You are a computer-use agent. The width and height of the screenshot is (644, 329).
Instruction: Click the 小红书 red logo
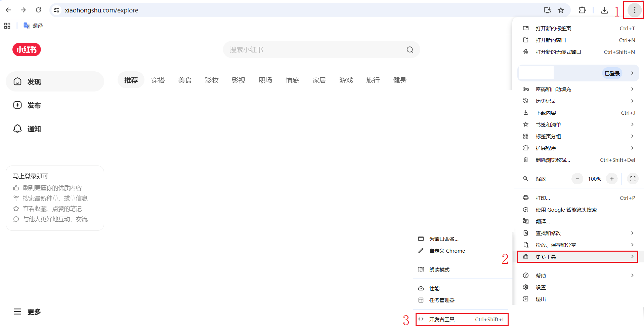pos(27,49)
